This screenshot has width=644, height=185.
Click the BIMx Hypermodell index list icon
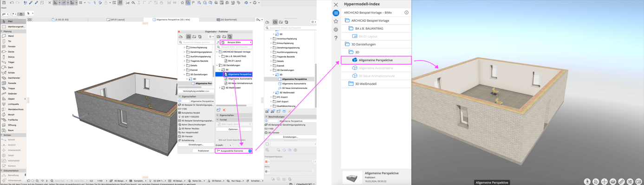coord(336,13)
